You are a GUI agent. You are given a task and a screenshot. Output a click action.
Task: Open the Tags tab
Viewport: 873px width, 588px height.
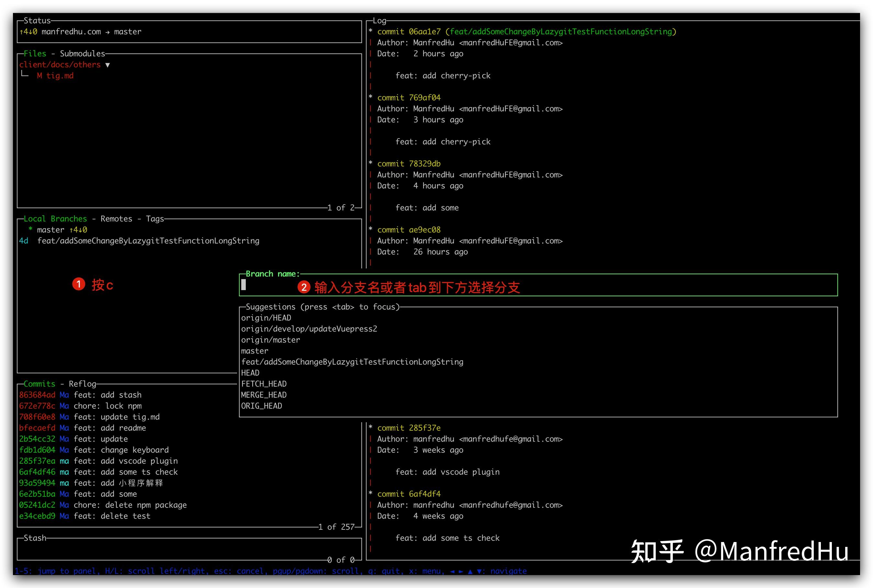pyautogui.click(x=155, y=219)
